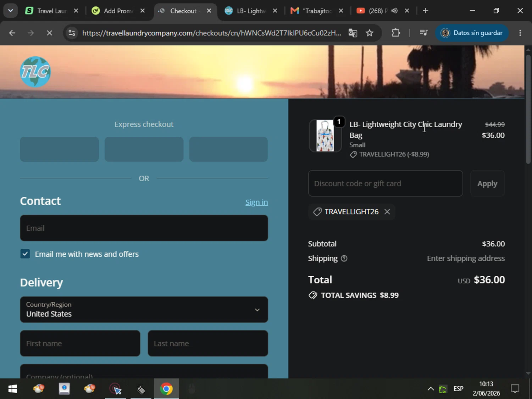Image resolution: width=532 pixels, height=399 pixels.
Task: Apply the discount code button
Action: click(x=487, y=183)
